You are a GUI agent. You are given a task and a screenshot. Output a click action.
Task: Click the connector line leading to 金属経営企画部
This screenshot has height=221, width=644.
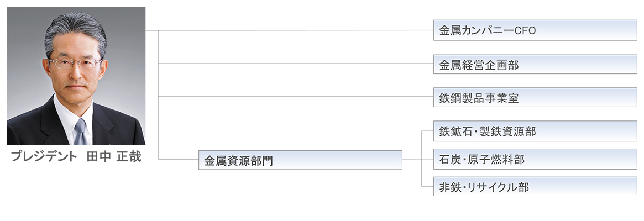point(293,64)
